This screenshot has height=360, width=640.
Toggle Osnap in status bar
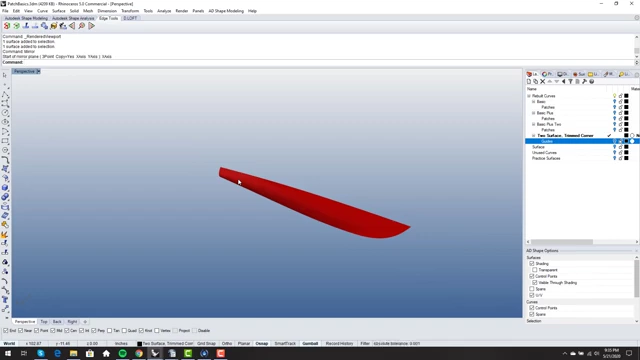click(262, 344)
